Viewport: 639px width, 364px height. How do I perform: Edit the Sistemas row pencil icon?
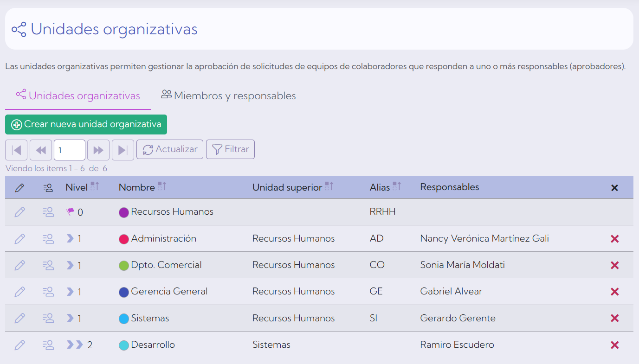click(x=19, y=318)
